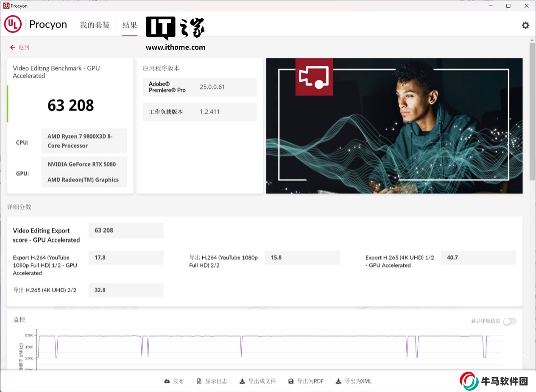Click the export as XML download icon

pos(338,381)
